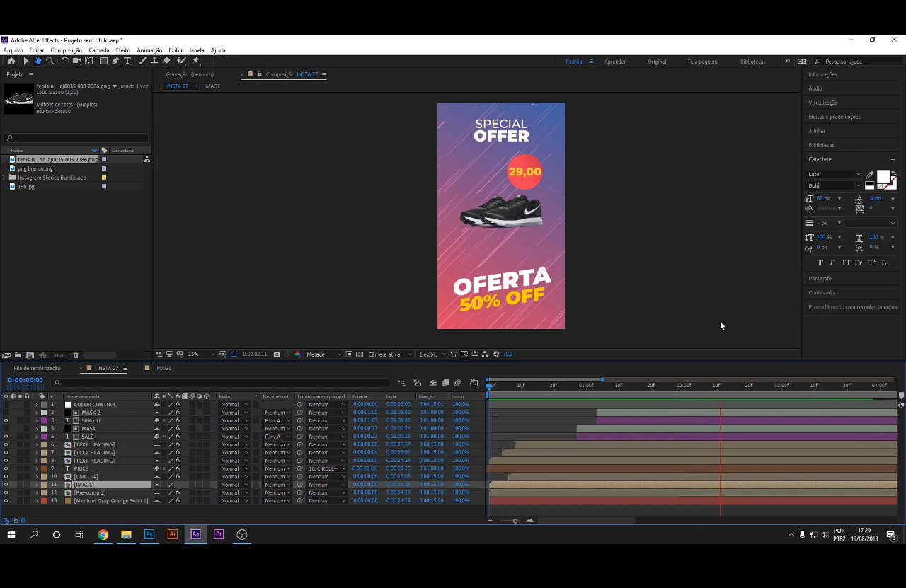Image resolution: width=906 pixels, height=588 pixels.
Task: Hide the Medium Gray-Orange Solid 1 layer
Action: coord(6,501)
